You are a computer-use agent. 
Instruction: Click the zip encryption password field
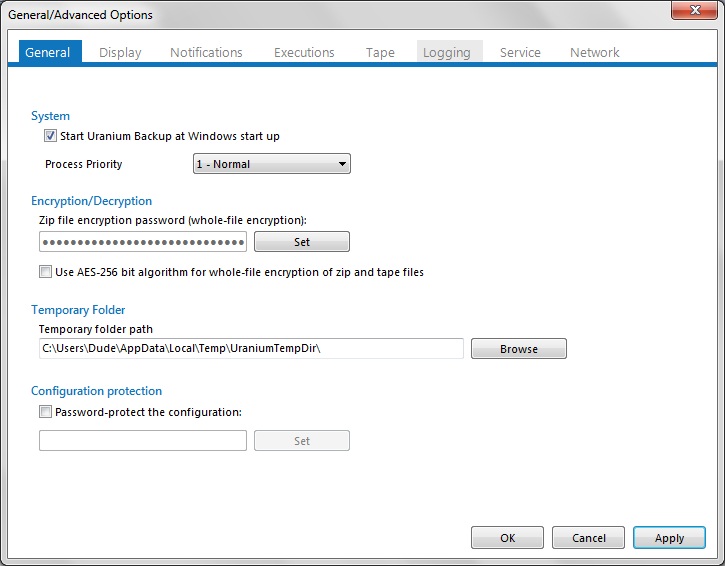(x=143, y=242)
